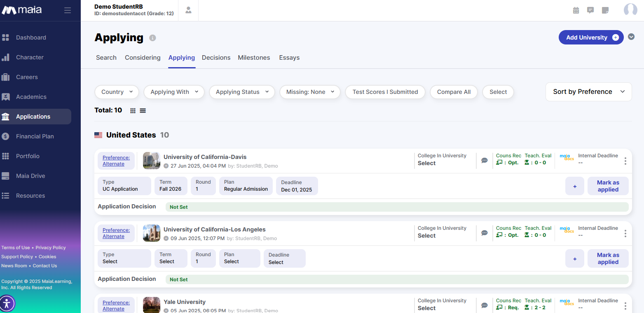Select Deadline for UCLA application
Viewport: 644px width, 313px height.
(x=285, y=258)
